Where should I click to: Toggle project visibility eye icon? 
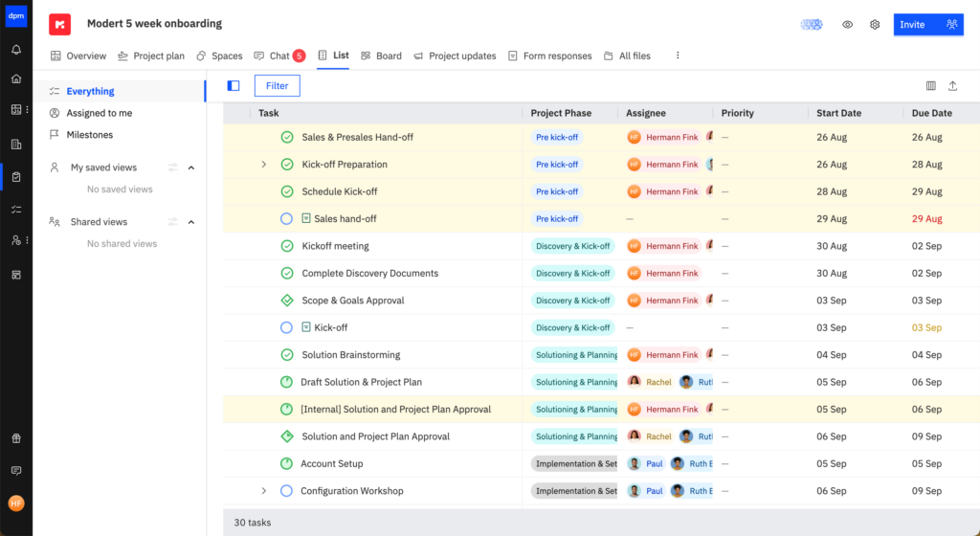pyautogui.click(x=847, y=24)
